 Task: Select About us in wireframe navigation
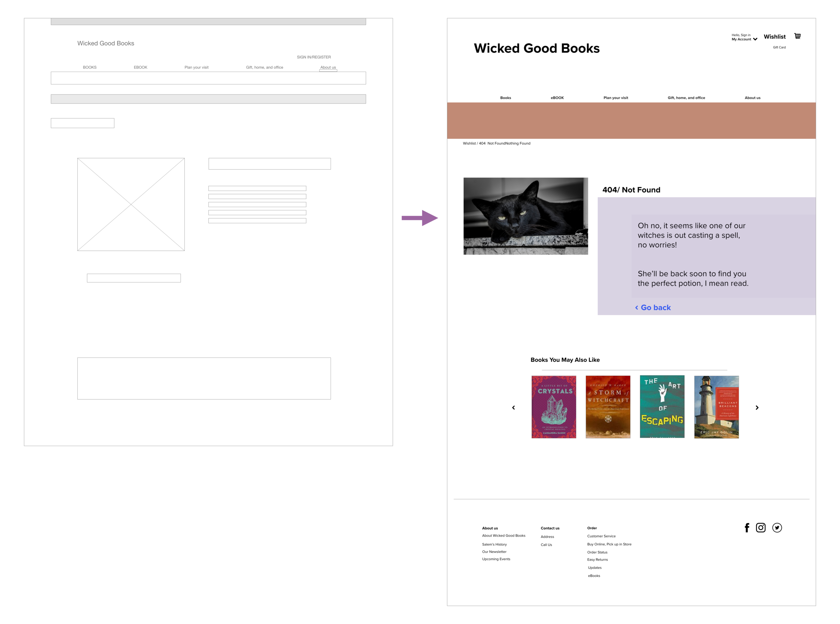coord(328,68)
